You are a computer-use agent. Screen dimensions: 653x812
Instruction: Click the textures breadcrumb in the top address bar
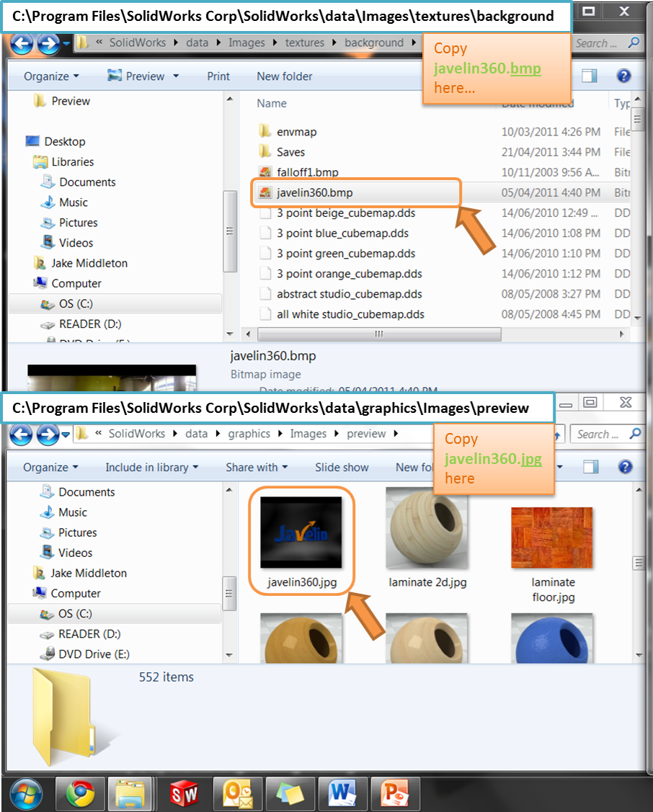point(304,43)
